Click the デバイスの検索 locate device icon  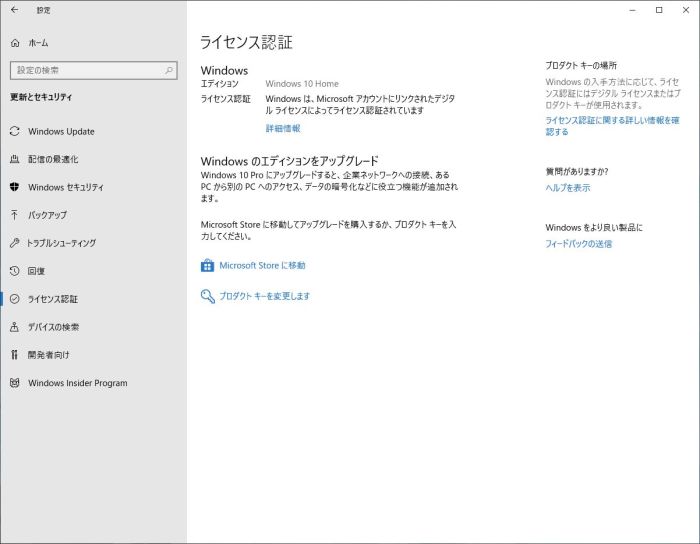(15, 327)
